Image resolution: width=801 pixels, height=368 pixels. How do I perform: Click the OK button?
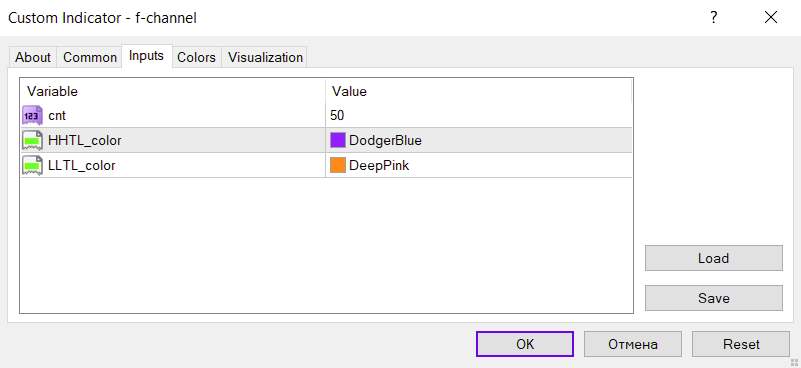(525, 344)
